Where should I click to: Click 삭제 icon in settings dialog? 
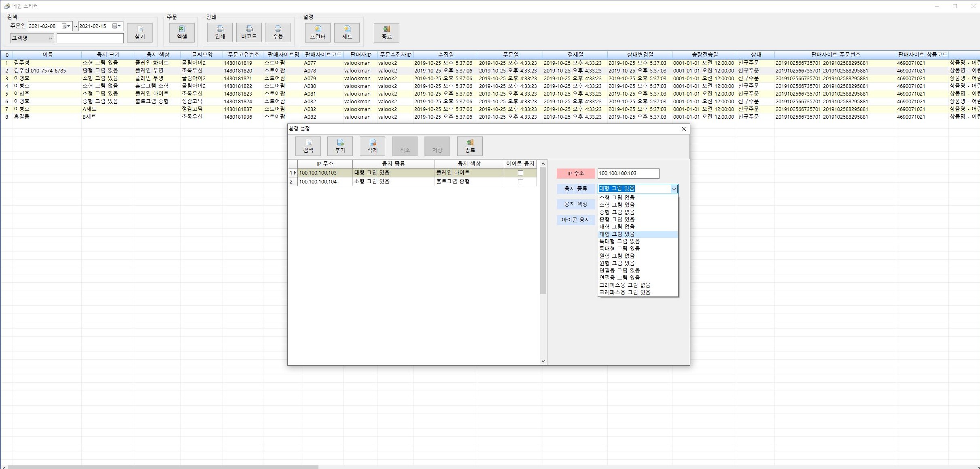[372, 146]
